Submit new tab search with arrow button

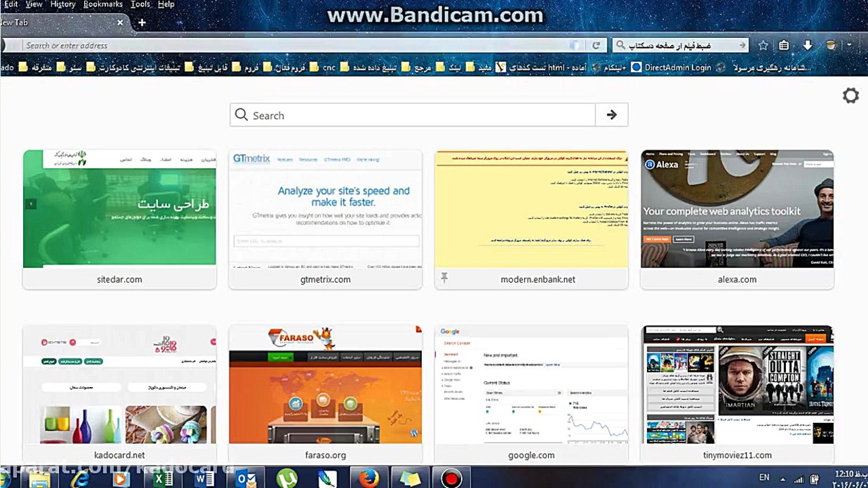(612, 115)
